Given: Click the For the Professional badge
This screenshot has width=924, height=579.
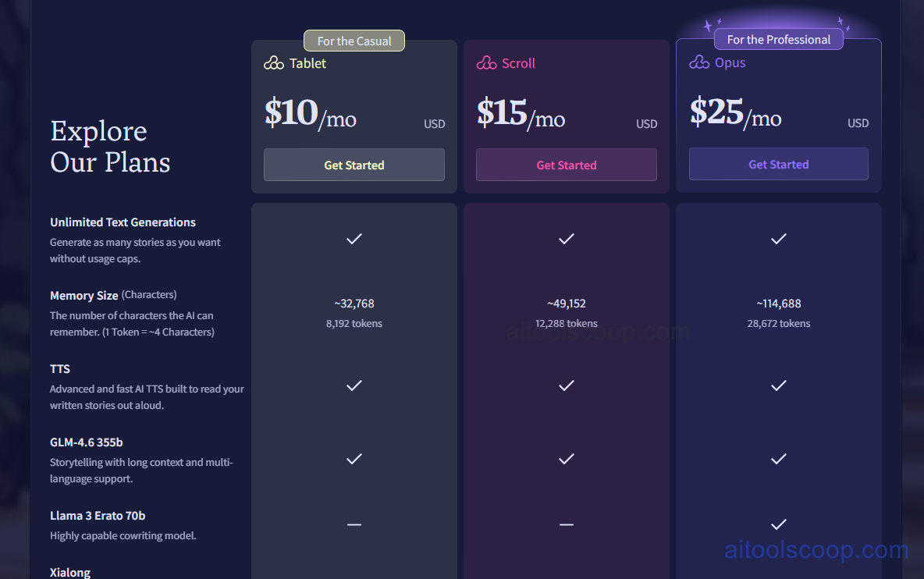Looking at the screenshot, I should point(778,39).
